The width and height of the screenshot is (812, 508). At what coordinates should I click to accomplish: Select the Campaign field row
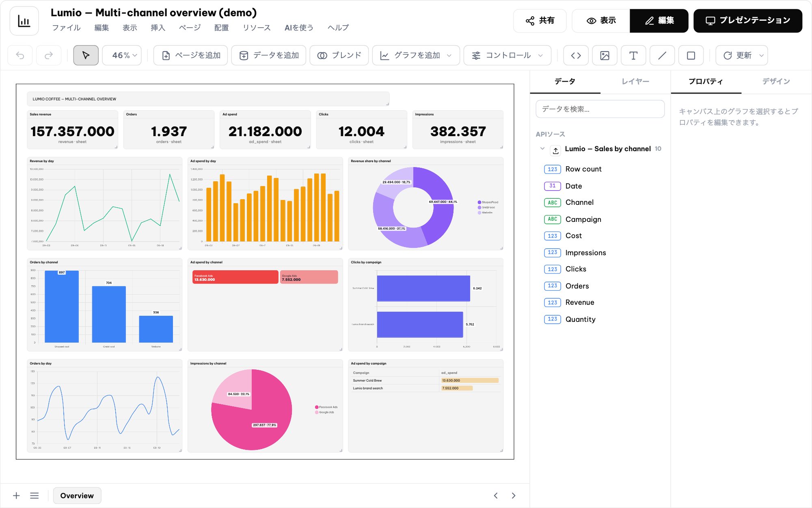point(600,219)
